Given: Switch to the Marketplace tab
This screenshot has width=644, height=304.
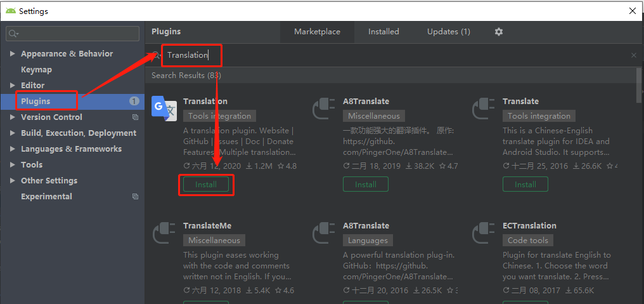Looking at the screenshot, I should click(317, 32).
